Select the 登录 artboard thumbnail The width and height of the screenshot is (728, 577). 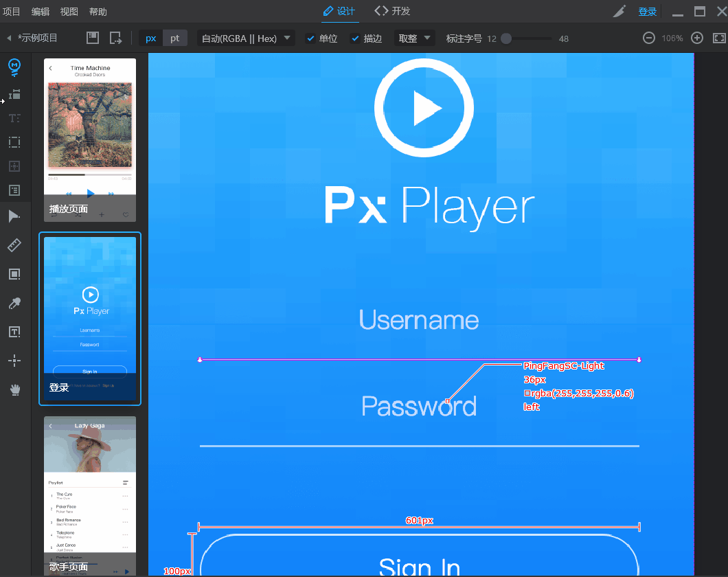coord(90,319)
